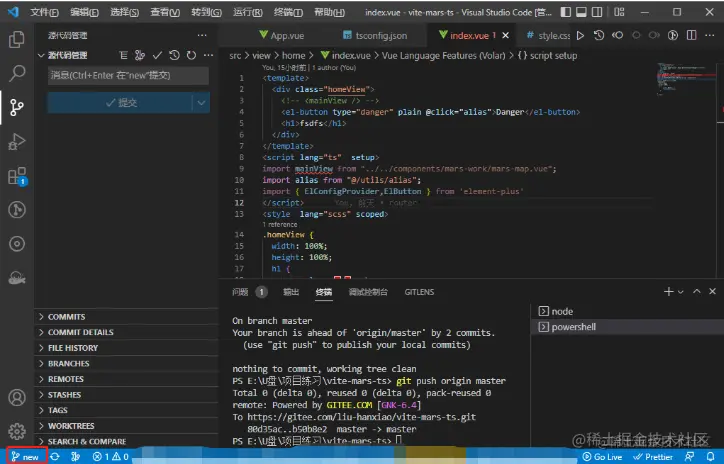
Task: Click the 提交 commit button
Action: 121,102
